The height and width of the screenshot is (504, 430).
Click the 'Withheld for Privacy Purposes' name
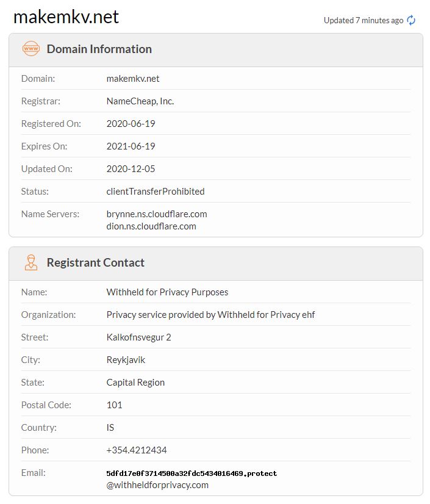pos(167,292)
